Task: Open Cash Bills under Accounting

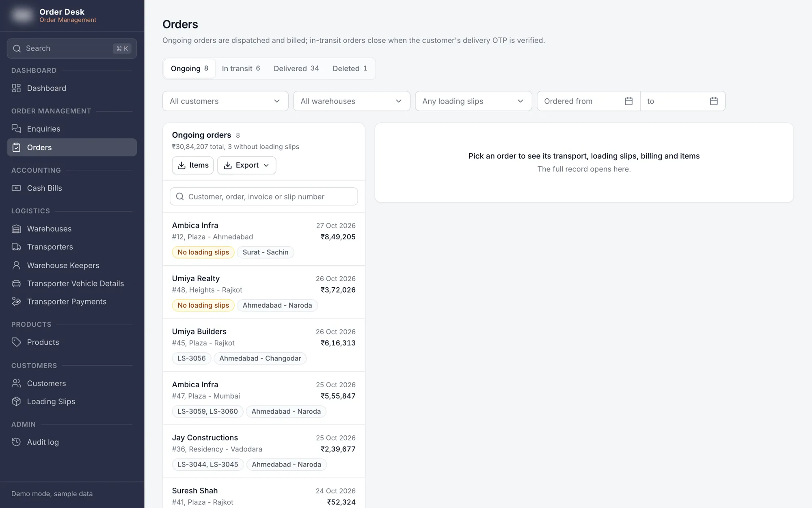Action: (72, 188)
